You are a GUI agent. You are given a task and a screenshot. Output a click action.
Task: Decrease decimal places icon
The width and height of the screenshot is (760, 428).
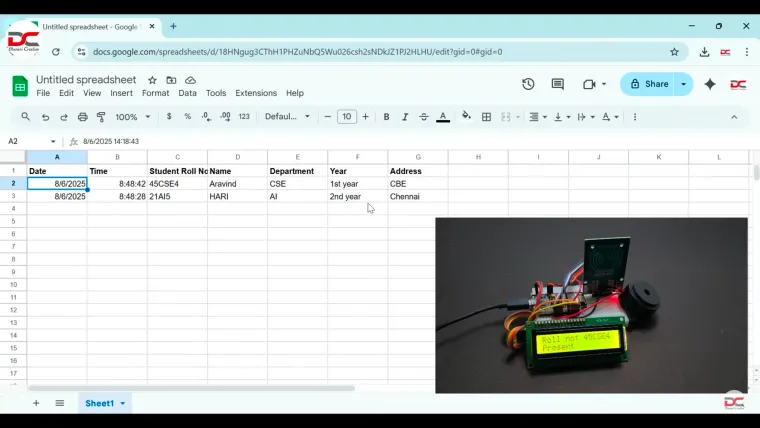(206, 116)
